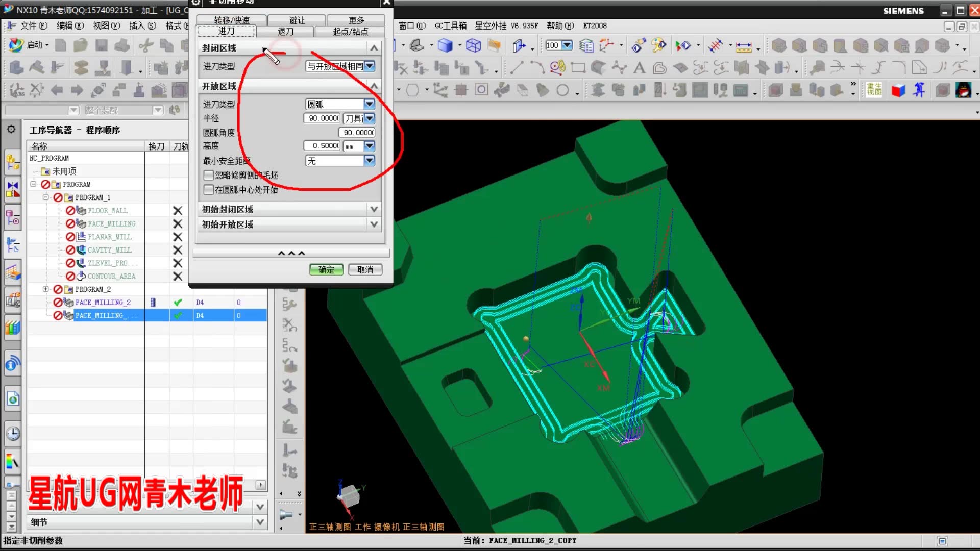Open the 帮助 menu
Viewport: 980px width, 551px height.
coord(559,26)
